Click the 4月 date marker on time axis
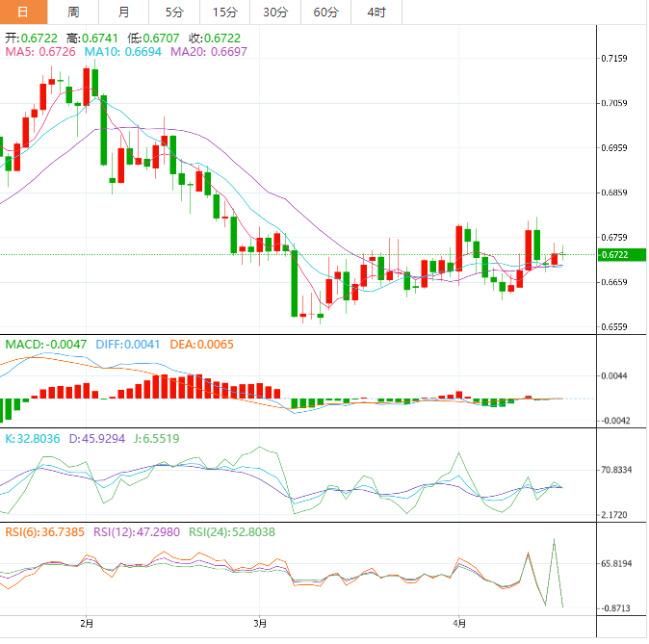The image size is (649, 644). click(x=459, y=624)
